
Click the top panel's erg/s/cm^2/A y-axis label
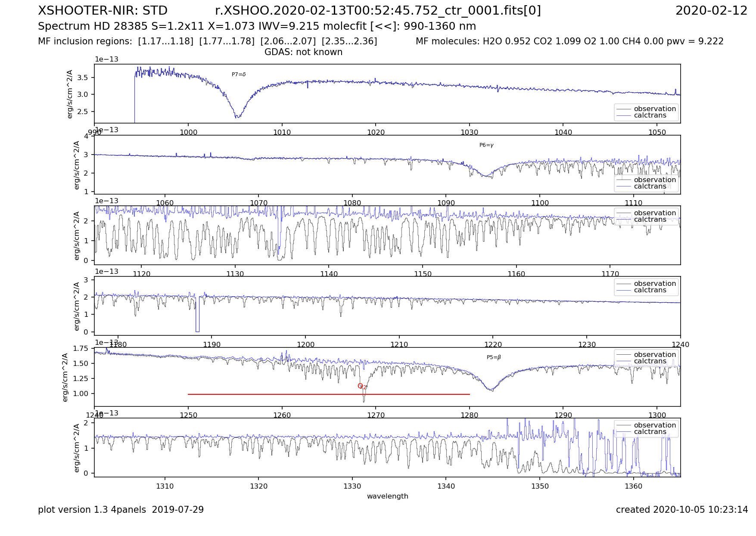[x=70, y=94]
